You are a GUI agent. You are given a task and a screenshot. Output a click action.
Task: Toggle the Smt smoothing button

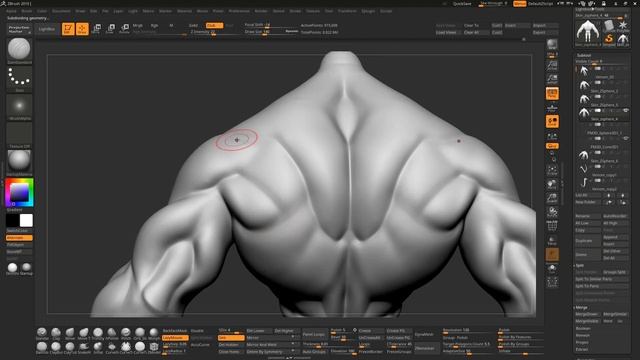coord(231,338)
